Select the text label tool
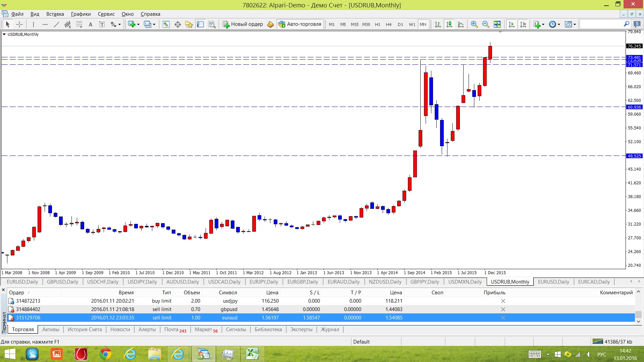 (102, 24)
